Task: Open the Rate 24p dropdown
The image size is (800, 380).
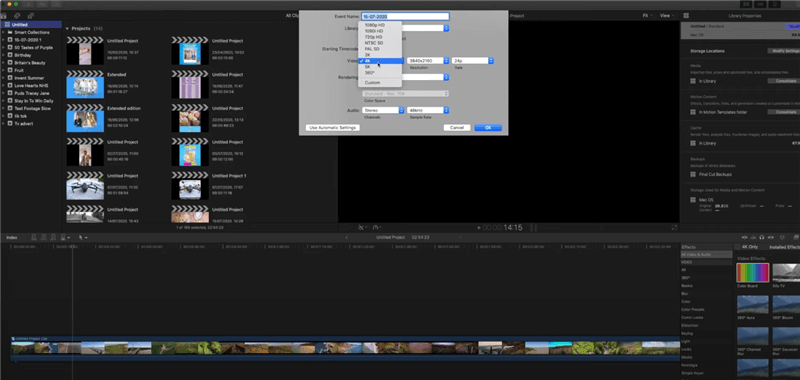Action: tap(473, 61)
